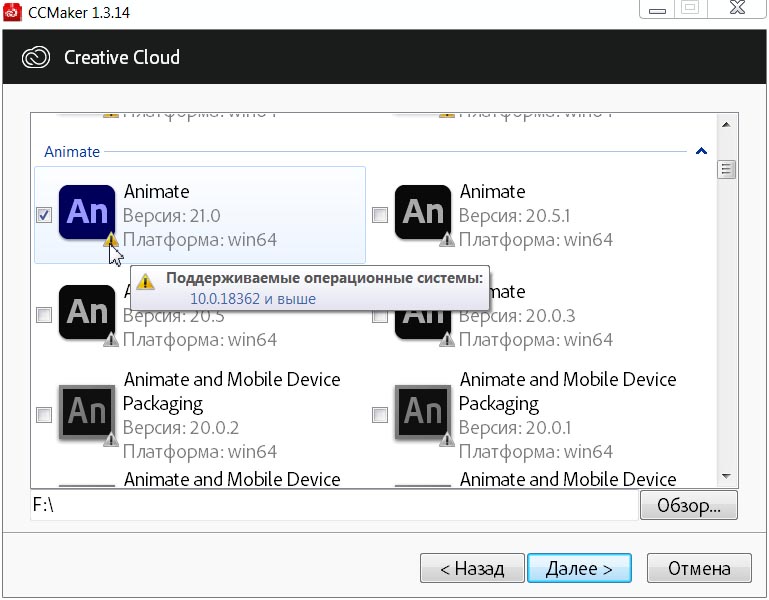Click the Animate 20.5 app icon

(x=87, y=312)
